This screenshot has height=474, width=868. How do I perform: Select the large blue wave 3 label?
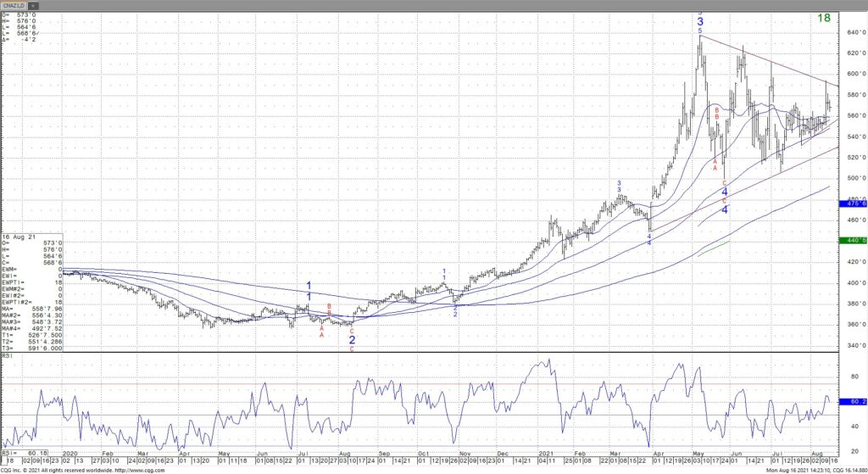(700, 22)
